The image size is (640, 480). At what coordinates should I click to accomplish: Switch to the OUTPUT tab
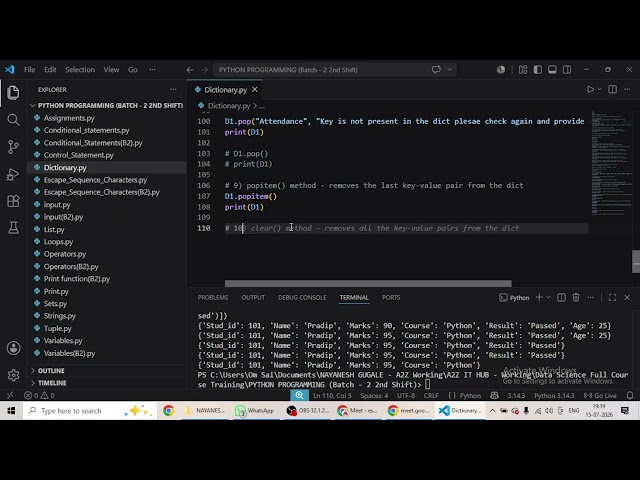(x=253, y=298)
